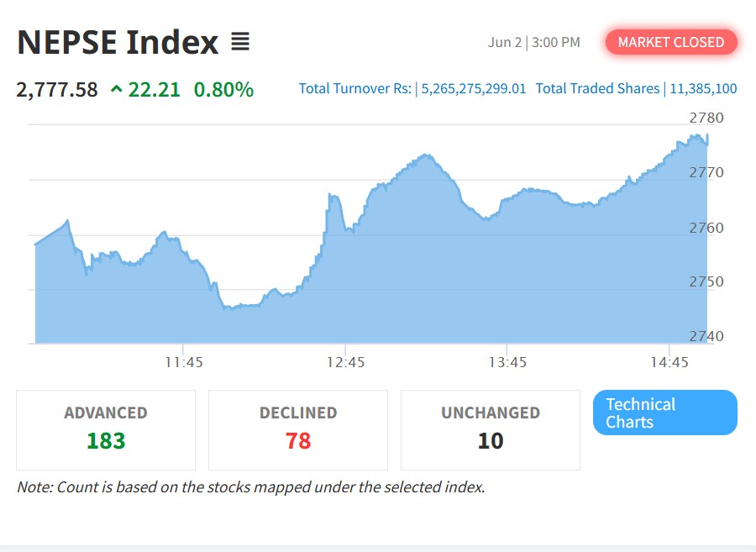Click the 11:45 tick on chart axis
Viewport: 756px width, 552px height.
pyautogui.click(x=184, y=362)
